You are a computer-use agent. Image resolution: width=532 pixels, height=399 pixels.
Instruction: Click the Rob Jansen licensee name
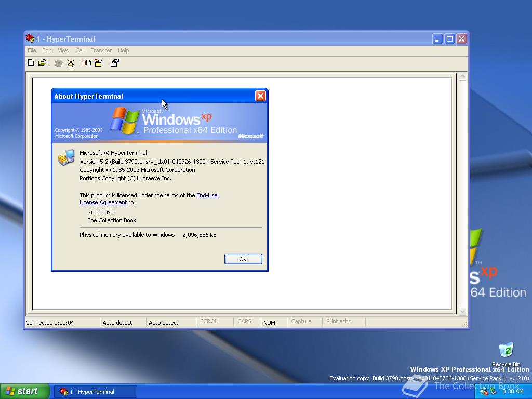[x=102, y=212]
